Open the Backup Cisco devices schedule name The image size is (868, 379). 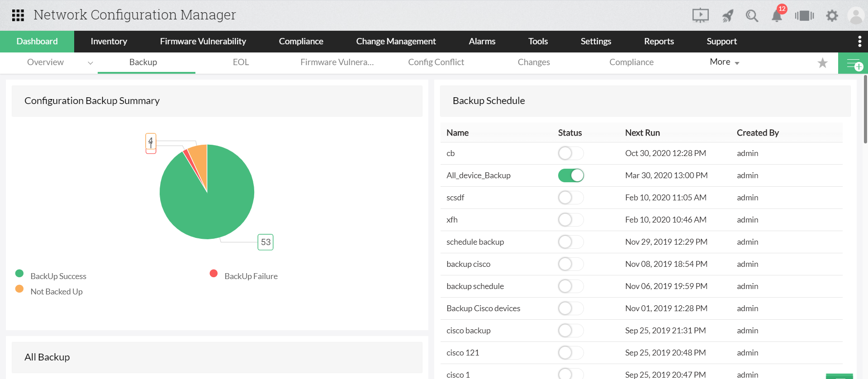coord(483,308)
